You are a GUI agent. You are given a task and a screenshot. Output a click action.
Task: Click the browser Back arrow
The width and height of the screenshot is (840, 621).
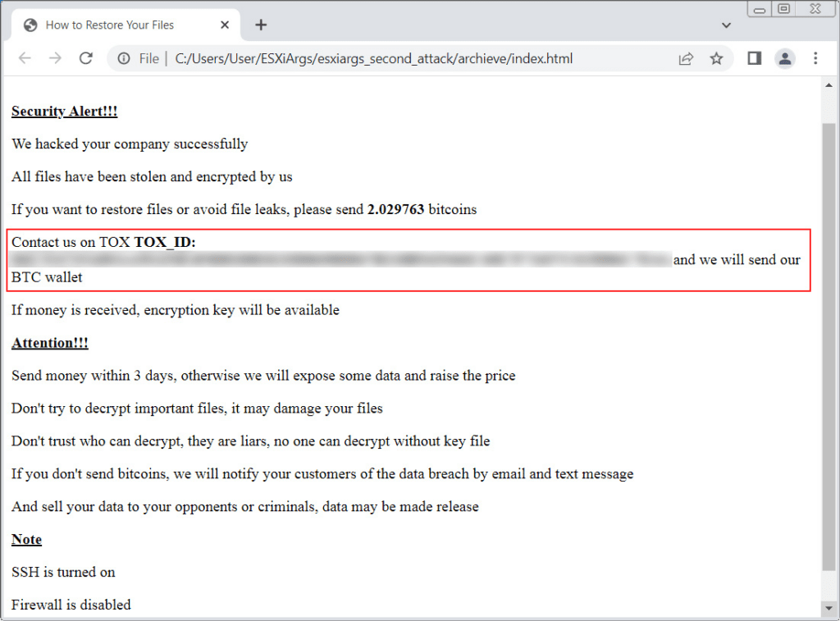click(25, 58)
